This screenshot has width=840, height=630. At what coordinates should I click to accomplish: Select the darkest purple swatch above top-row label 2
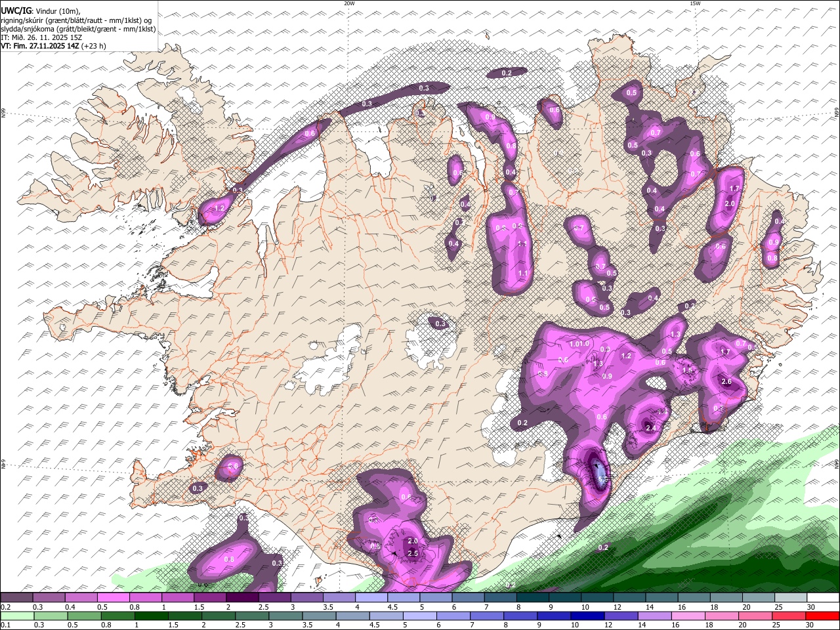tap(241, 598)
